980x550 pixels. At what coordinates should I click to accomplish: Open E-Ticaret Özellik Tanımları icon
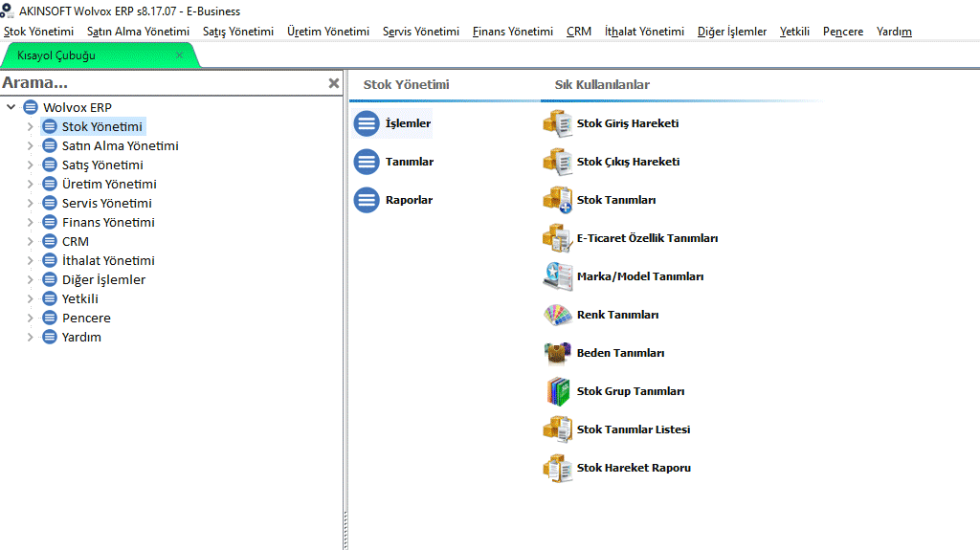[558, 238]
